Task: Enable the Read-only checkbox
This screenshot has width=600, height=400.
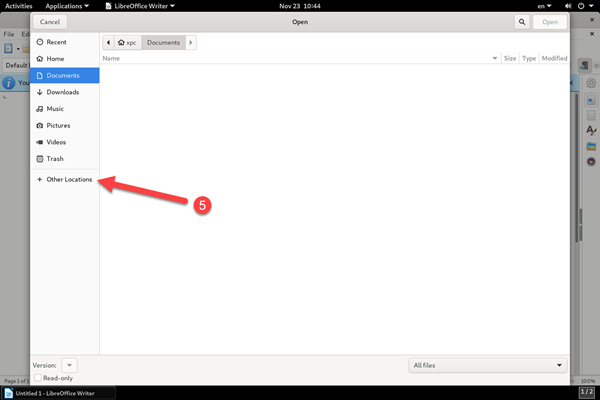Action: (38, 378)
